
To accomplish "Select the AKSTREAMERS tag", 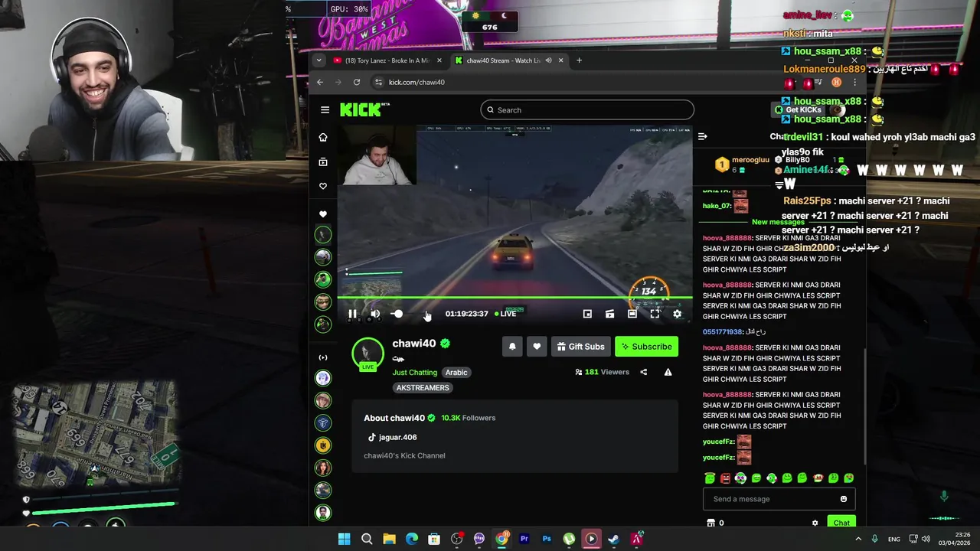I will coord(423,388).
